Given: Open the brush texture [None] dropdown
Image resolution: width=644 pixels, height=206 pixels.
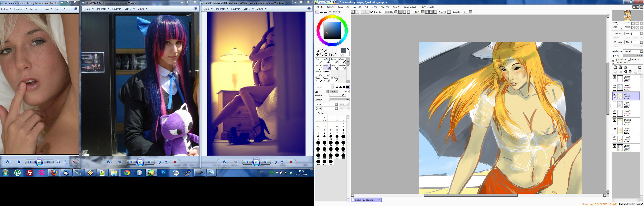Looking at the screenshot, I should (x=337, y=108).
